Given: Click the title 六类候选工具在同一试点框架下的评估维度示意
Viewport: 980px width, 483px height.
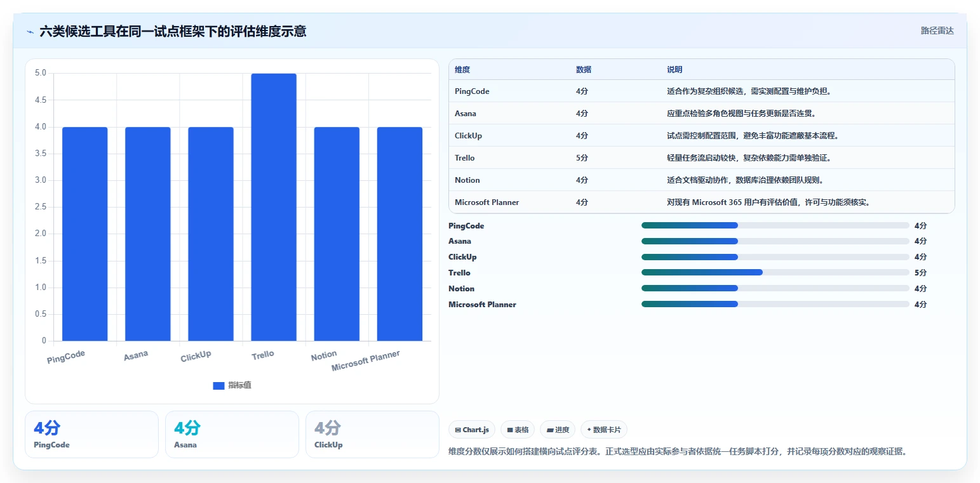Looking at the screenshot, I should (173, 31).
